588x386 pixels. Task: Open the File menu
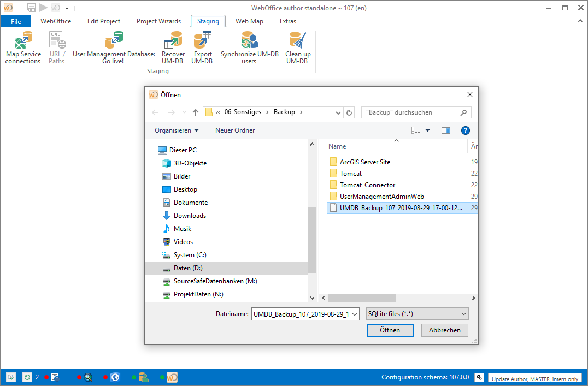(16, 21)
